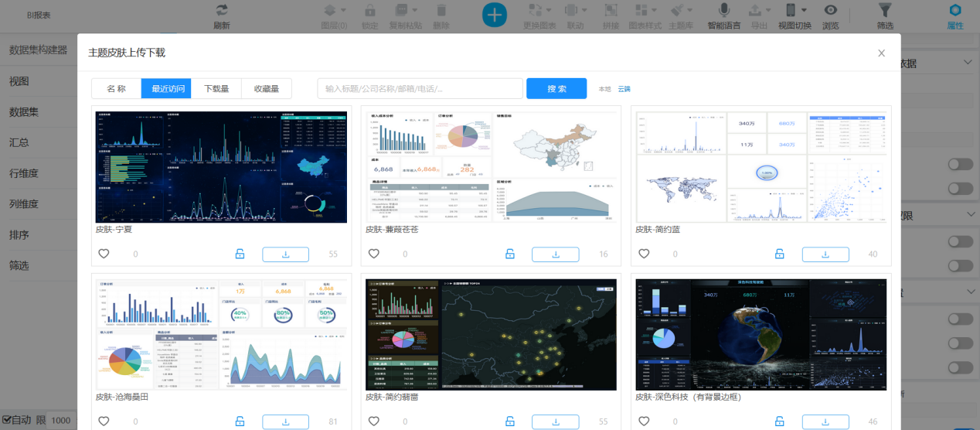This screenshot has height=430, width=980.
Task: Download the 皮肤-宁夏 skin
Action: pos(285,254)
